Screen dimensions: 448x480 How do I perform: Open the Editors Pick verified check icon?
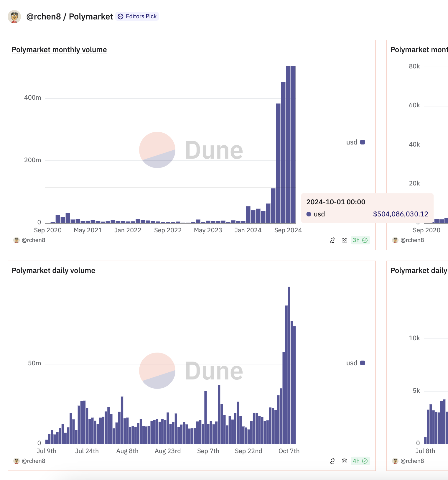tap(121, 17)
